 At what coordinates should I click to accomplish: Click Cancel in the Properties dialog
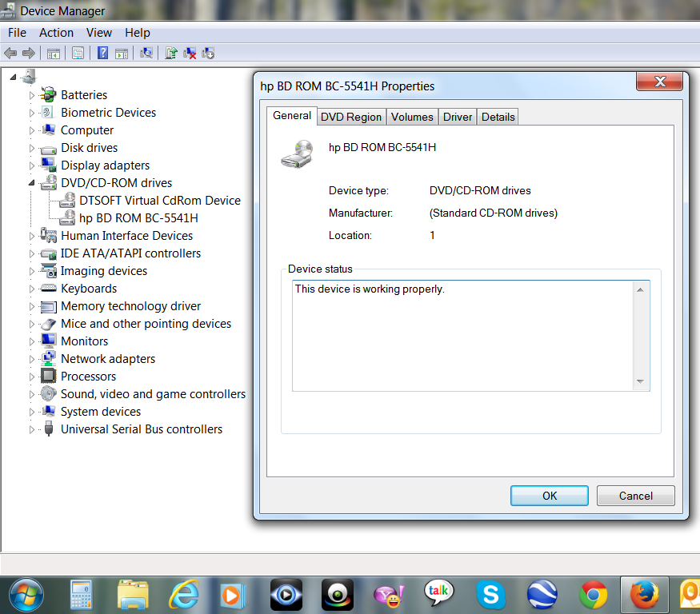636,496
